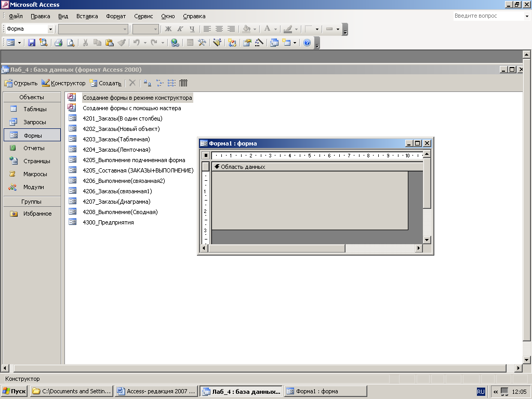Click the Code icon

[232, 43]
